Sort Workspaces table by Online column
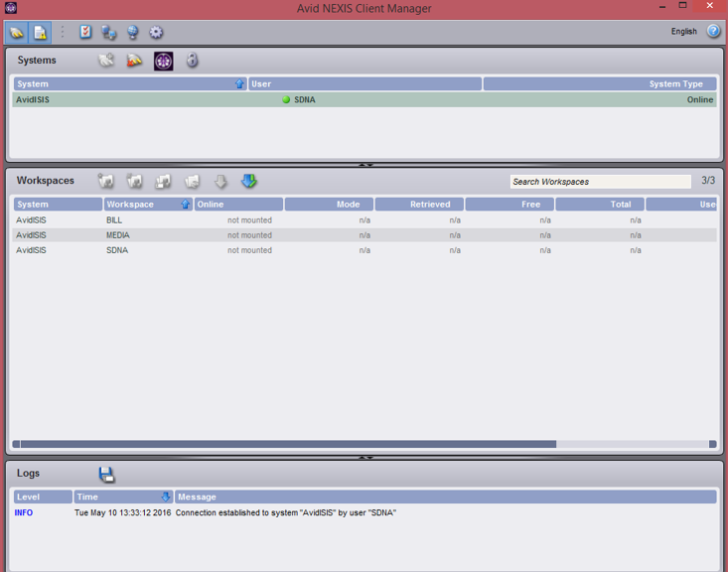This screenshot has width=728, height=572. coord(238,205)
